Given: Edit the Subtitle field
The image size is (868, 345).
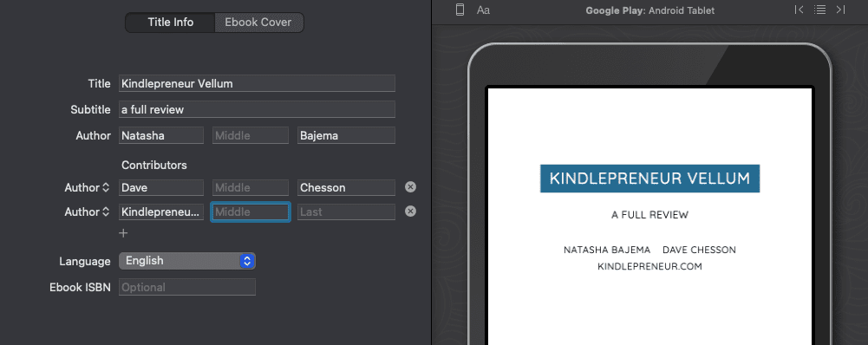Looking at the screenshot, I should point(257,109).
